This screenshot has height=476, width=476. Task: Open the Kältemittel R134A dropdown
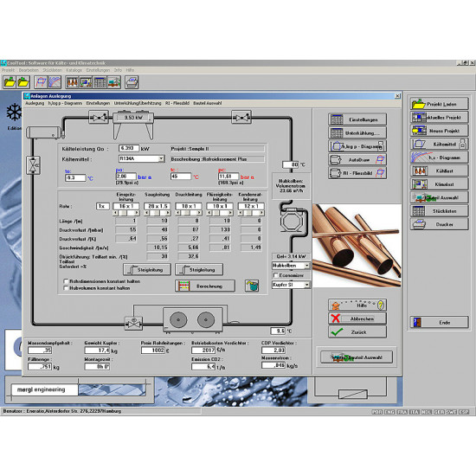click(161, 158)
